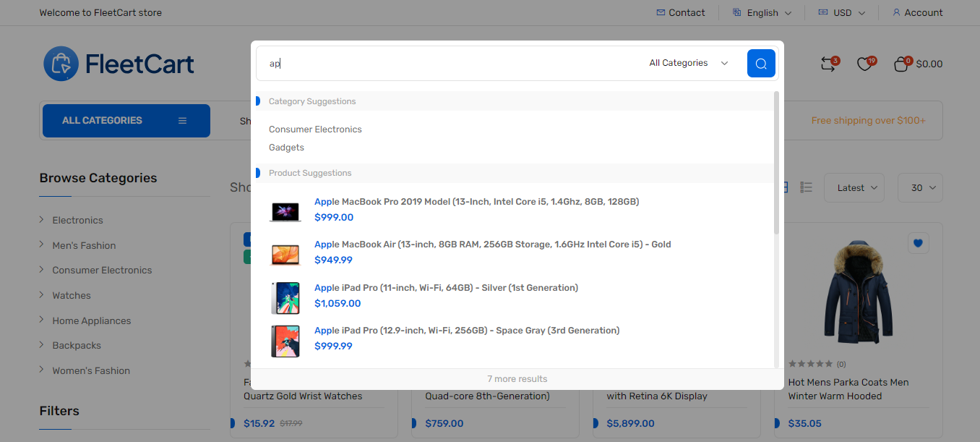Select Consumer Electronics category suggestion
This screenshot has width=980, height=442.
[315, 129]
